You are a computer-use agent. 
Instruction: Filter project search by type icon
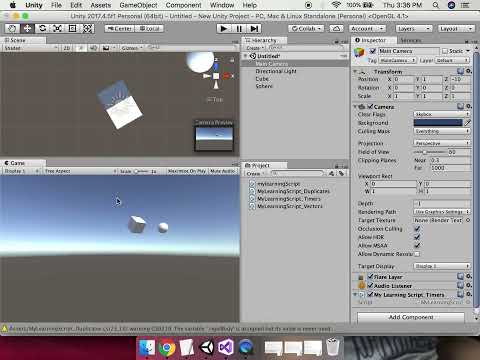tap(331, 173)
